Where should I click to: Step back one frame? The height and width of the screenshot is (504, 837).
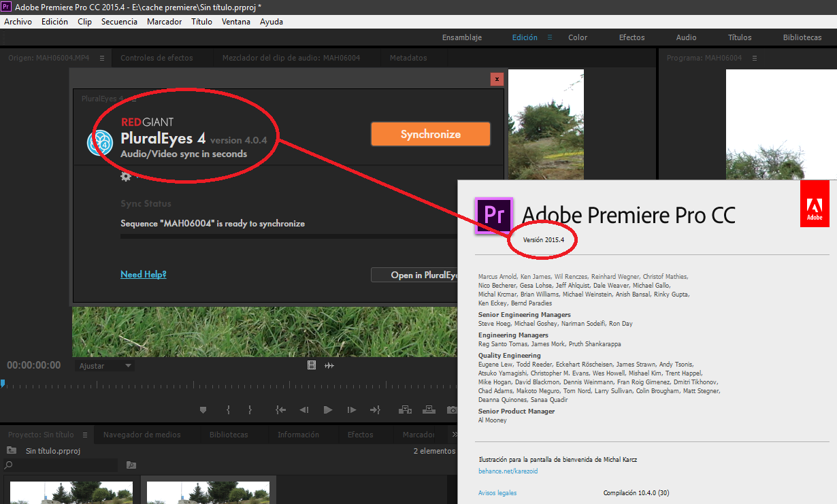click(304, 409)
